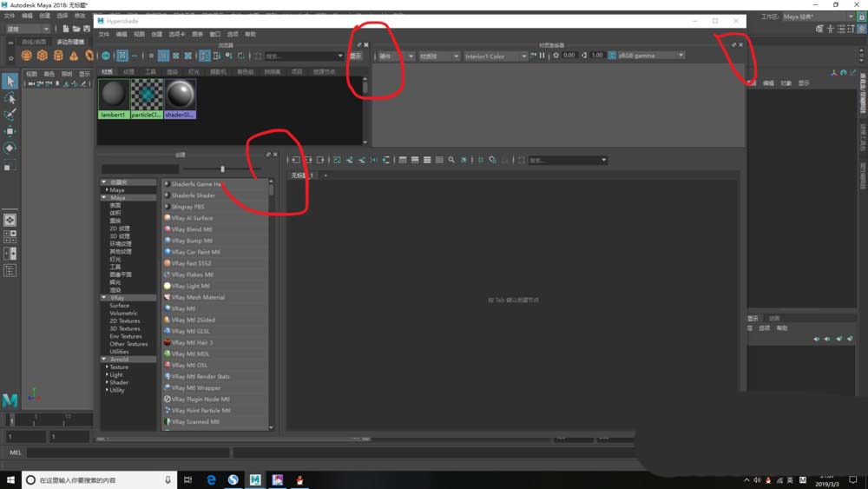
Task: Create polygon cube from Maya shelf
Action: point(42,56)
